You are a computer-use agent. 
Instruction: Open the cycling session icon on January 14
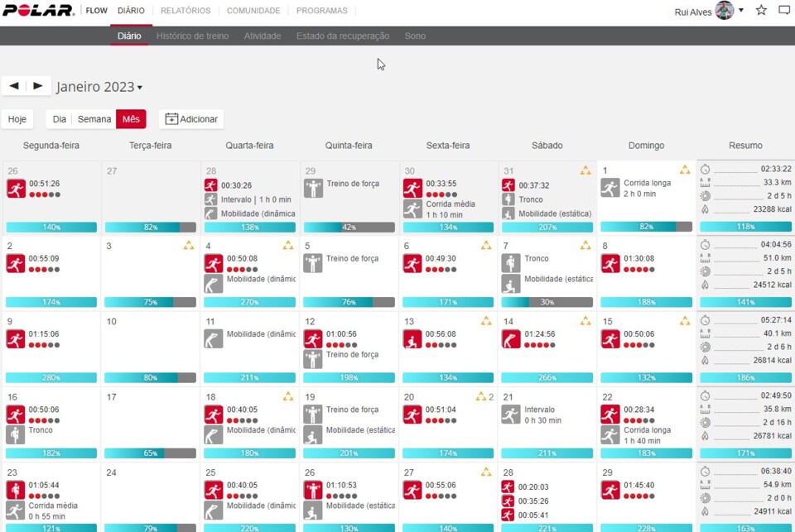click(511, 338)
